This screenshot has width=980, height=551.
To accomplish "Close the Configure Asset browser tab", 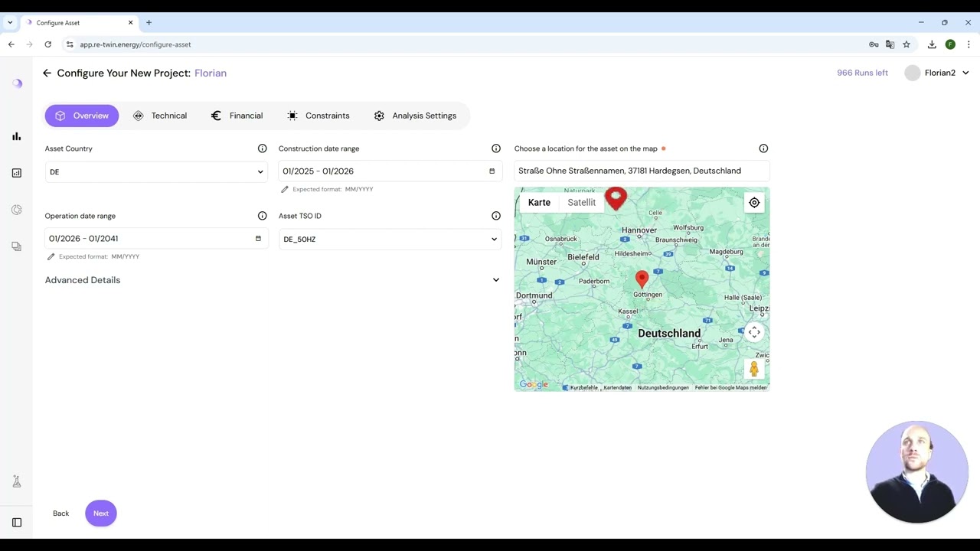I will (x=130, y=23).
